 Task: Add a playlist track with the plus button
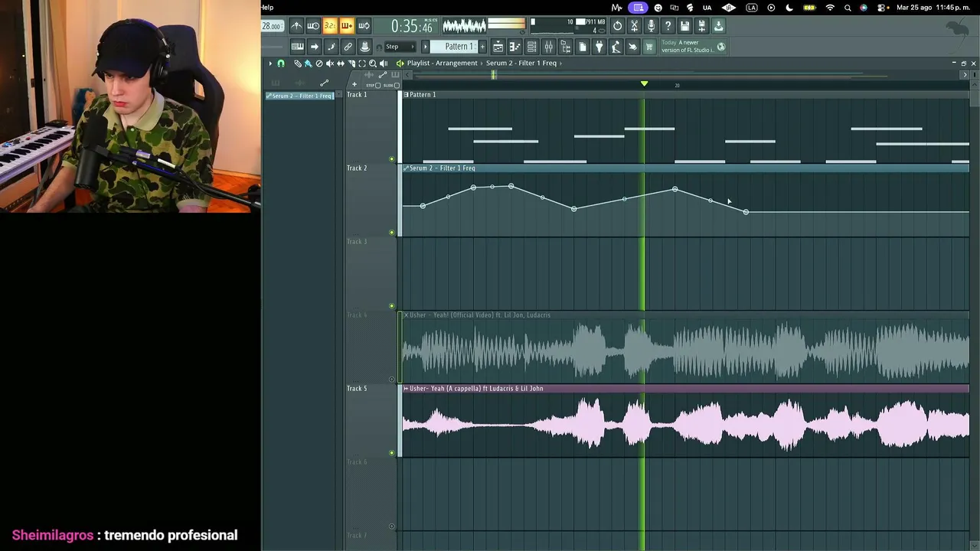click(354, 85)
